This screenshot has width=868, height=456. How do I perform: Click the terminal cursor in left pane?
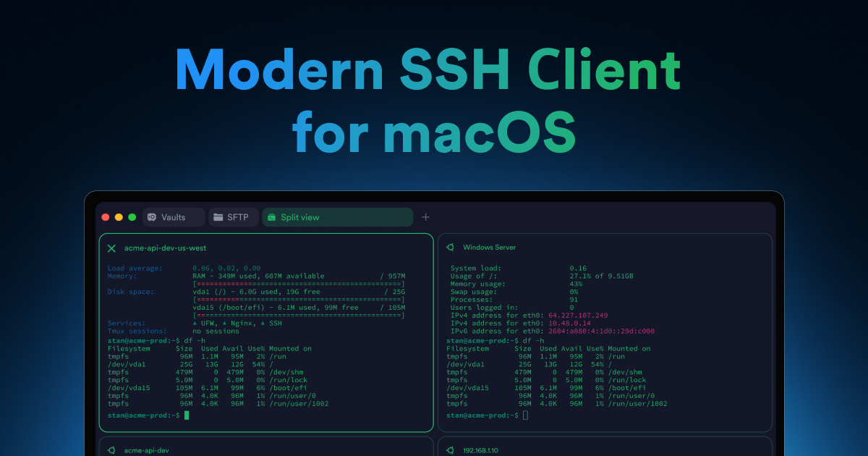pyautogui.click(x=186, y=415)
